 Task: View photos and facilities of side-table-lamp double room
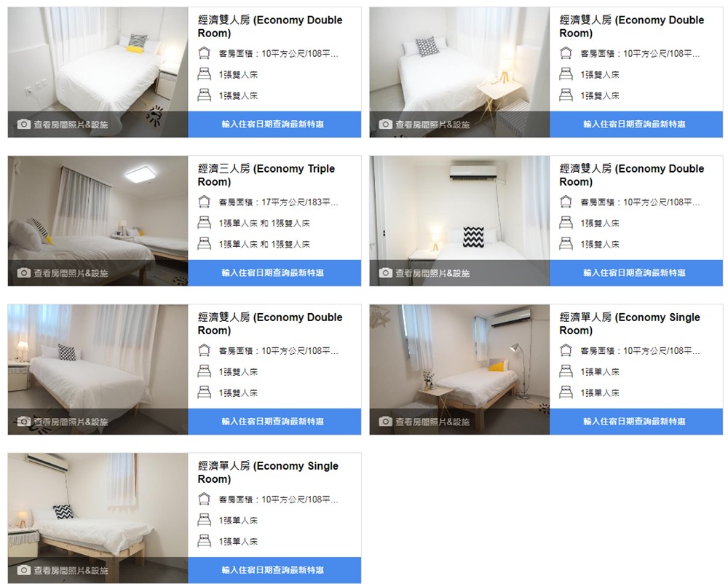click(x=432, y=125)
